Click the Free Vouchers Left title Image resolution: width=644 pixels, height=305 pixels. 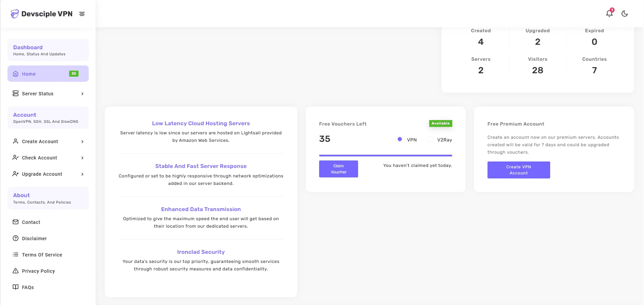point(343,124)
